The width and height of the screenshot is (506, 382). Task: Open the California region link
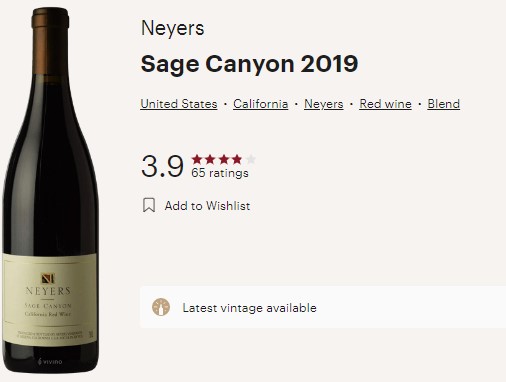261,104
